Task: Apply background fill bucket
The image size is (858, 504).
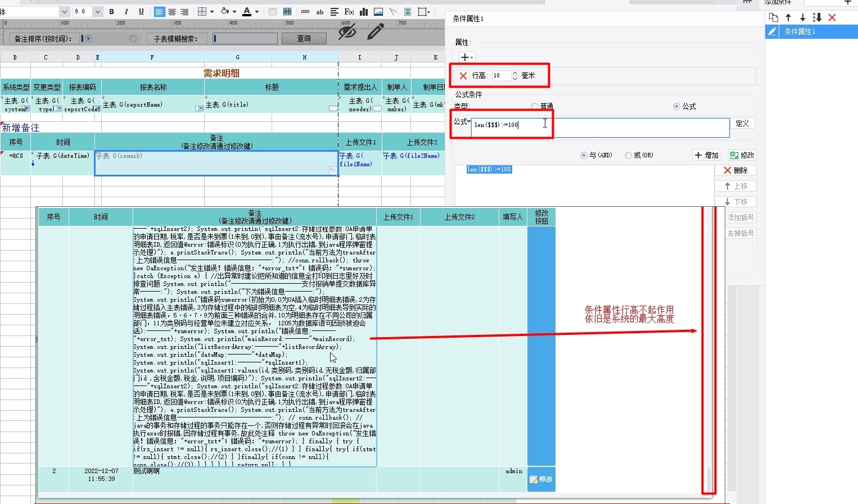Action: coord(225,11)
